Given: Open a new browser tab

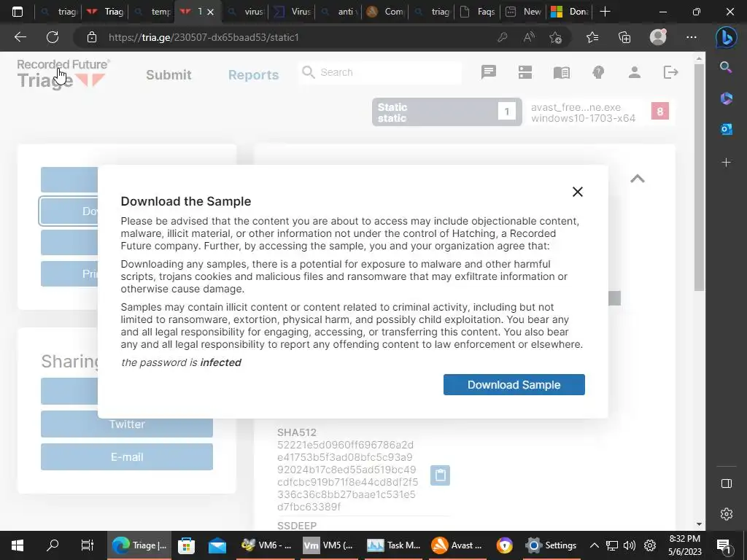Looking at the screenshot, I should (x=605, y=12).
